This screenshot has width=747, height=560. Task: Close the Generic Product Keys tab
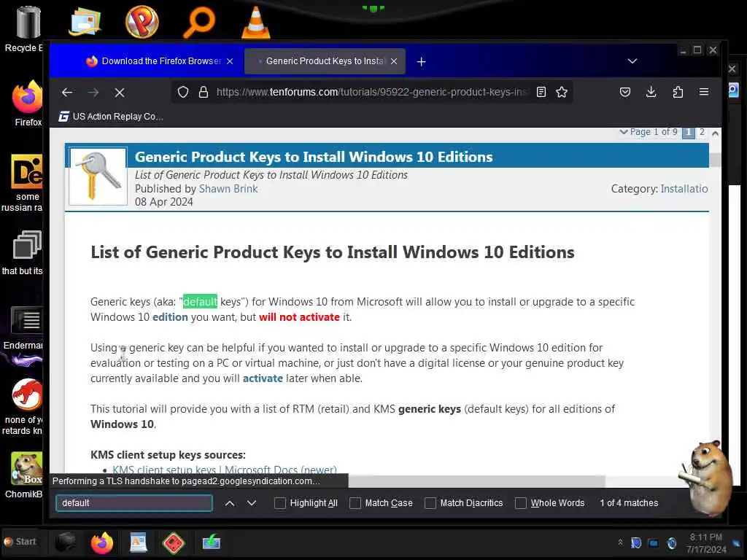coord(394,61)
